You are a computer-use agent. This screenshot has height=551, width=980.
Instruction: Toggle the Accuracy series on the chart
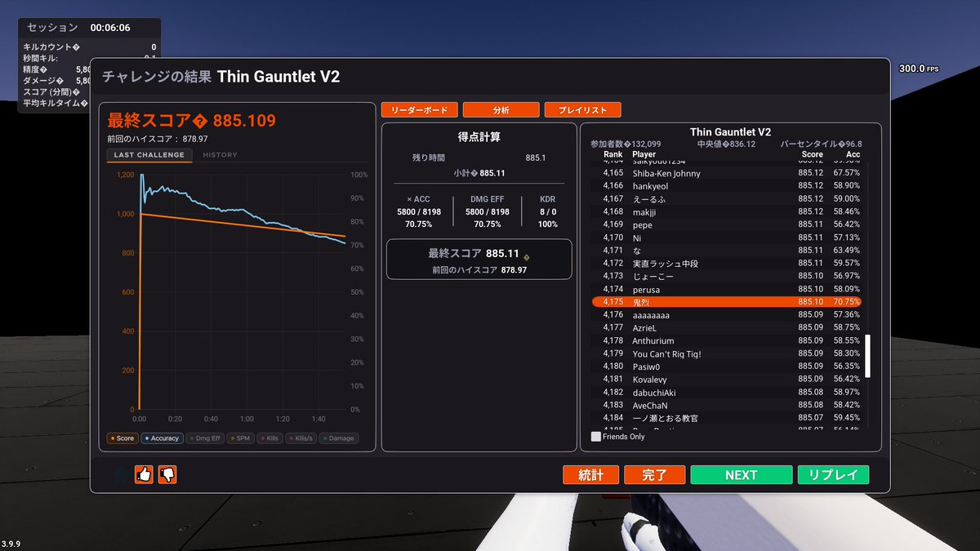point(162,438)
